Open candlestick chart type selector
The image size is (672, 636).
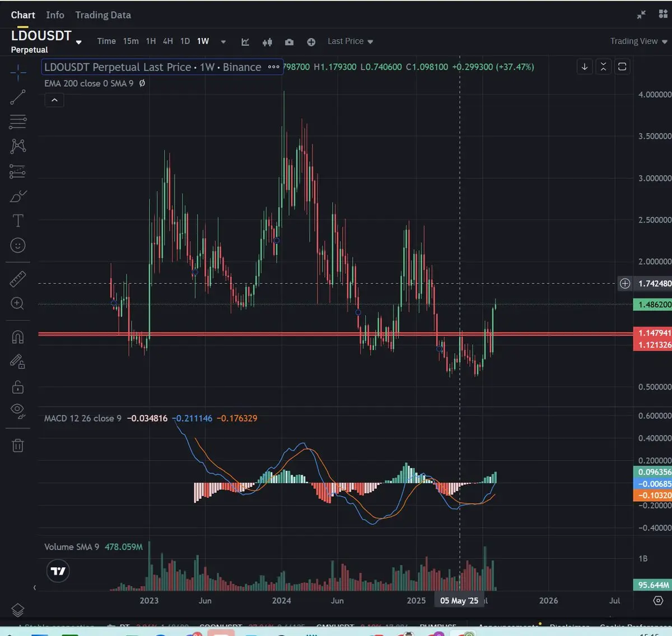point(267,41)
